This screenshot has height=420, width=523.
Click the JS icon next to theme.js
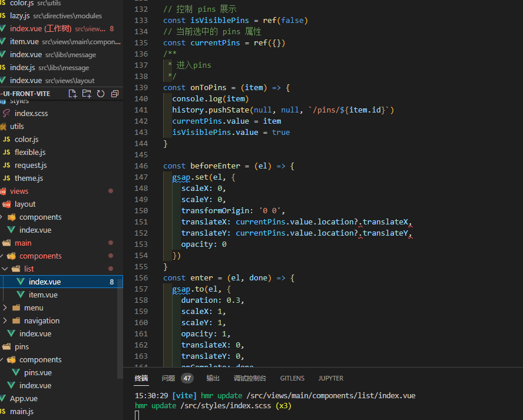tap(6, 178)
